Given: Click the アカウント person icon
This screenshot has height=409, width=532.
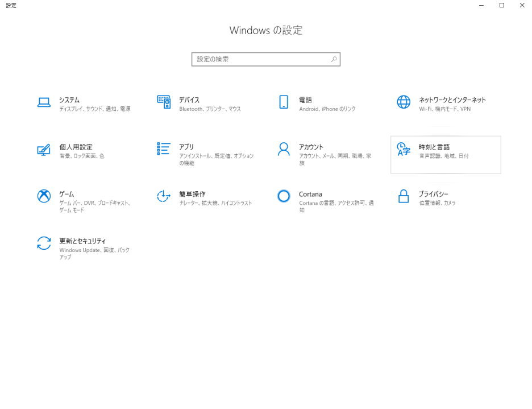Looking at the screenshot, I should [x=284, y=149].
